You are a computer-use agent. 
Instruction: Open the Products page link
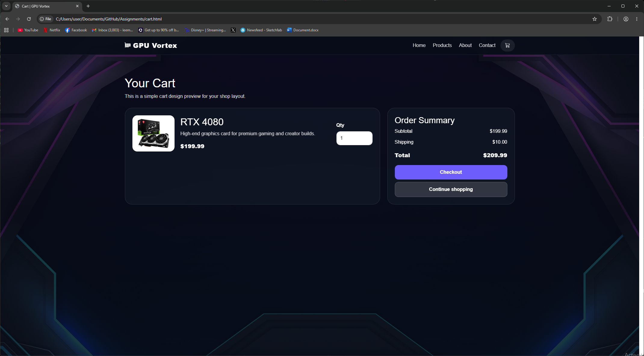tap(442, 45)
